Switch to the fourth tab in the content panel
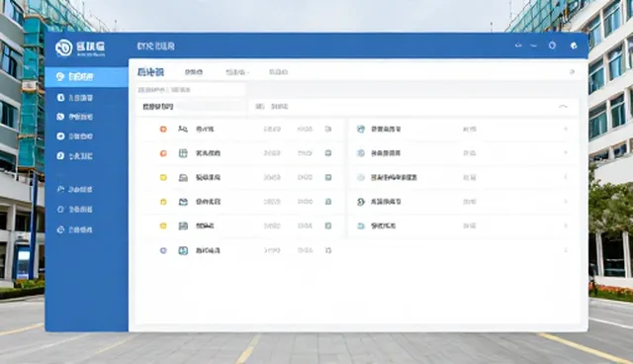 [x=278, y=72]
